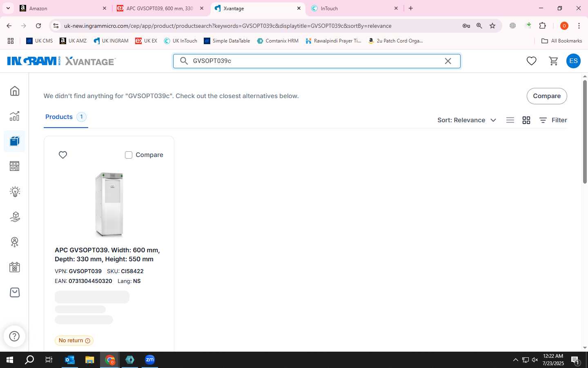Open UK EX bookmark
Viewport: 588px width, 368px height.
point(146,41)
